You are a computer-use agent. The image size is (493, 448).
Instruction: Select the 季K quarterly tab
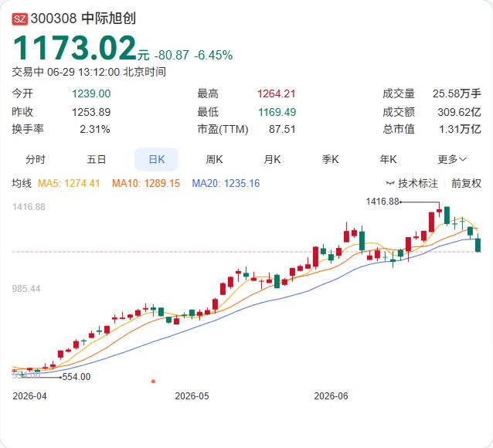coord(330,159)
